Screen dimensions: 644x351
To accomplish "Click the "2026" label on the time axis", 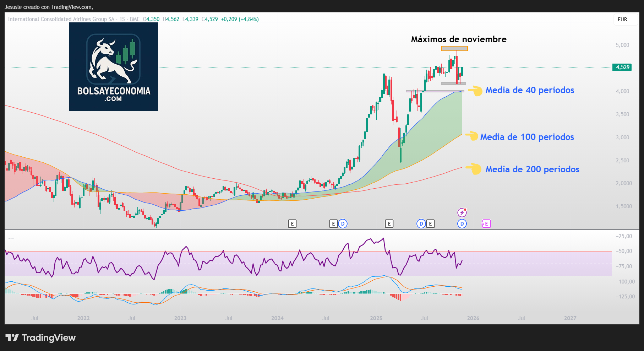I will pos(474,318).
